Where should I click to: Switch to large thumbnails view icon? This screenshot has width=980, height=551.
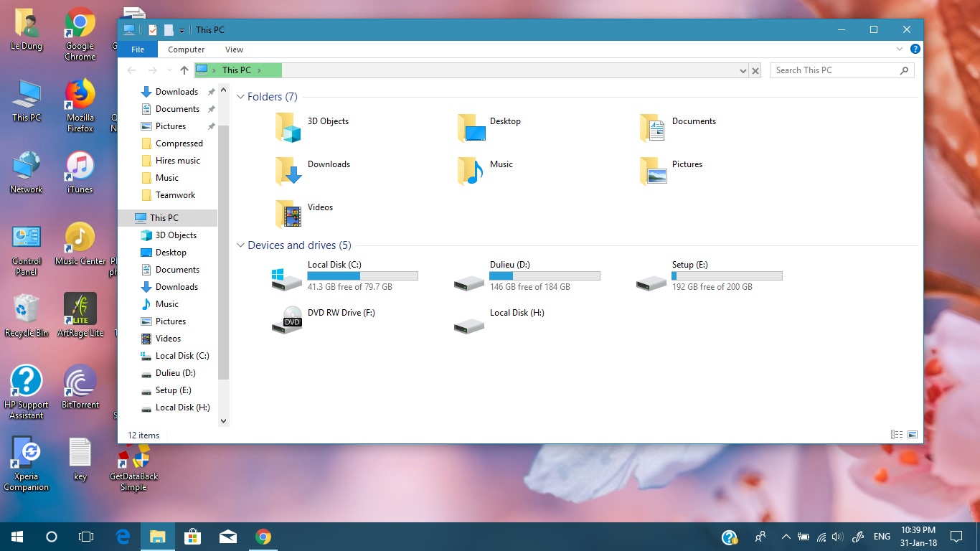pyautogui.click(x=913, y=435)
